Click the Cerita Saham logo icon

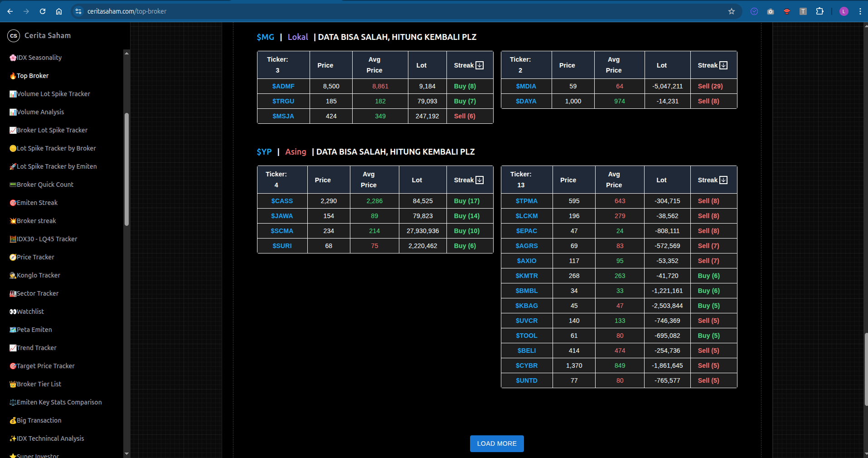tap(14, 36)
